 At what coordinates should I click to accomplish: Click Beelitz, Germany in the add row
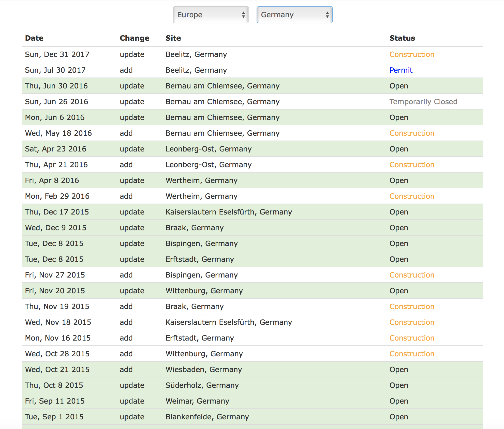click(196, 70)
